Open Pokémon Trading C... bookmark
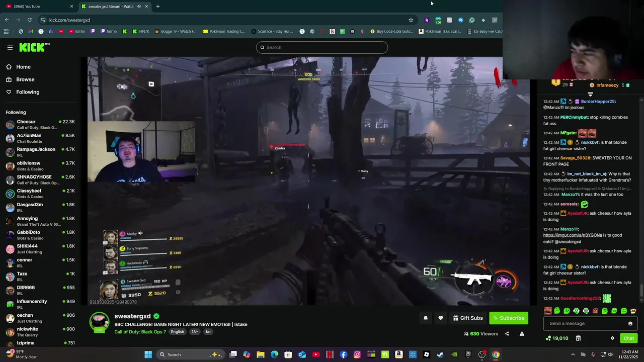 223,31
